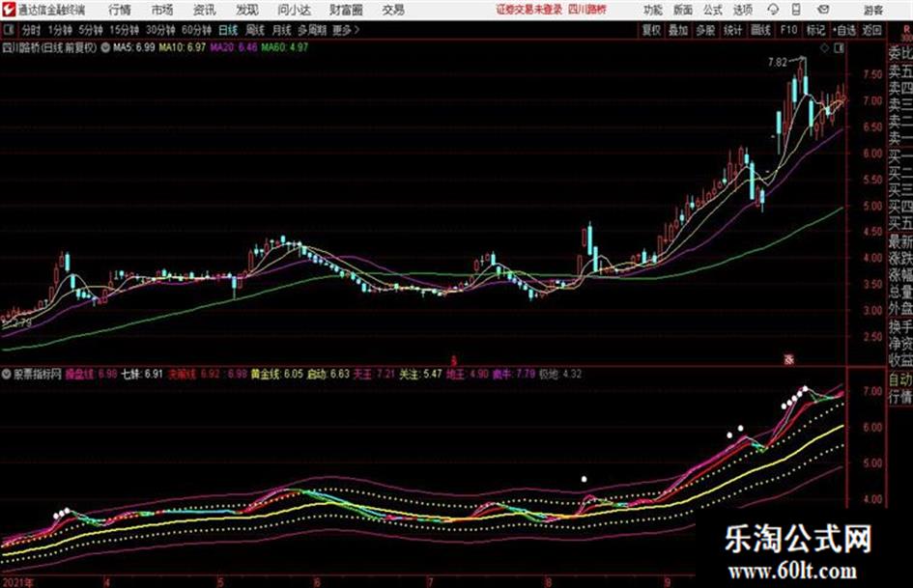Viewport: 913px width, 588px height.
Task: Click the 返回 back button
Action: pos(871,30)
